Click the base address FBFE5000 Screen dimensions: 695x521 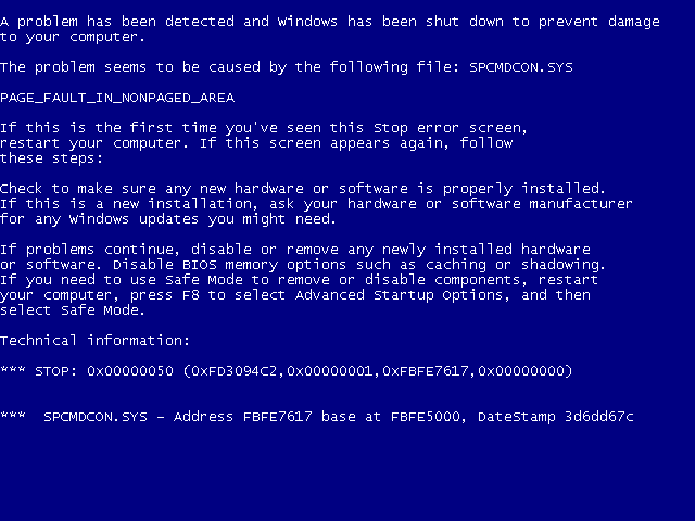425,417
